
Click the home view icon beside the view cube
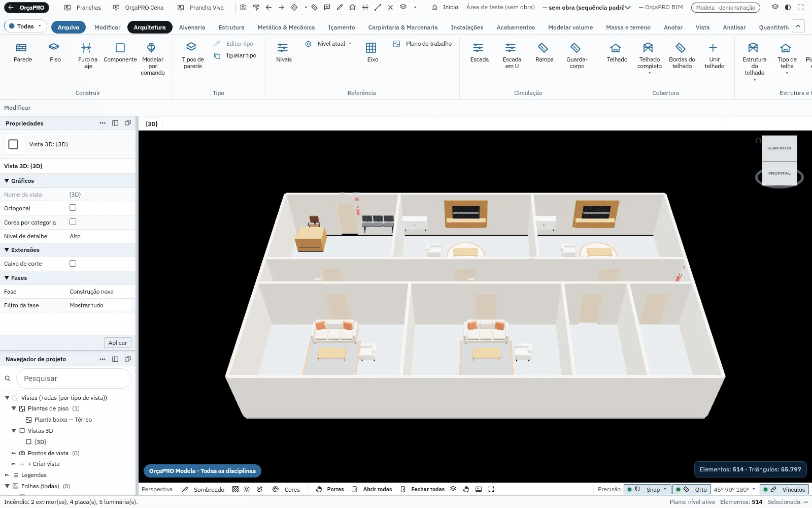tap(758, 141)
